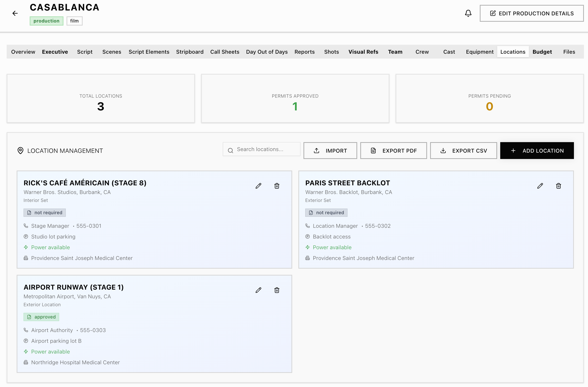Open the Stripboard tab

pyautogui.click(x=190, y=52)
